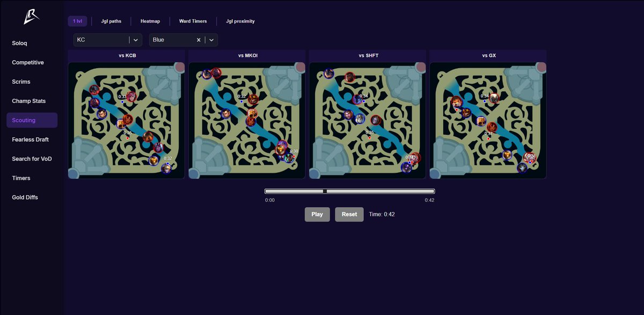Click the timeline slider track near 0:00
Image resolution: width=644 pixels, height=315 pixels.
[268, 191]
